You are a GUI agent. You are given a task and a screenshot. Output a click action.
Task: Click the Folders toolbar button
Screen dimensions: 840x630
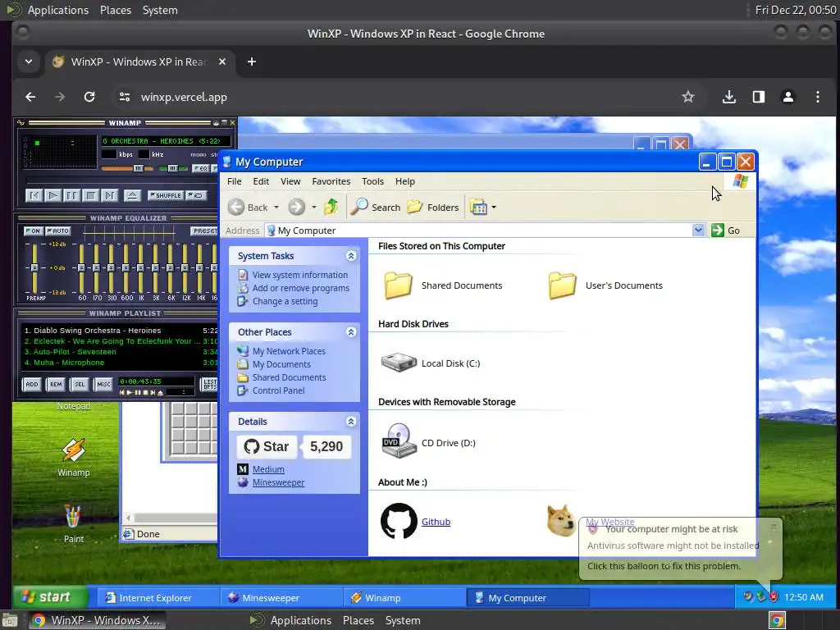coord(433,207)
